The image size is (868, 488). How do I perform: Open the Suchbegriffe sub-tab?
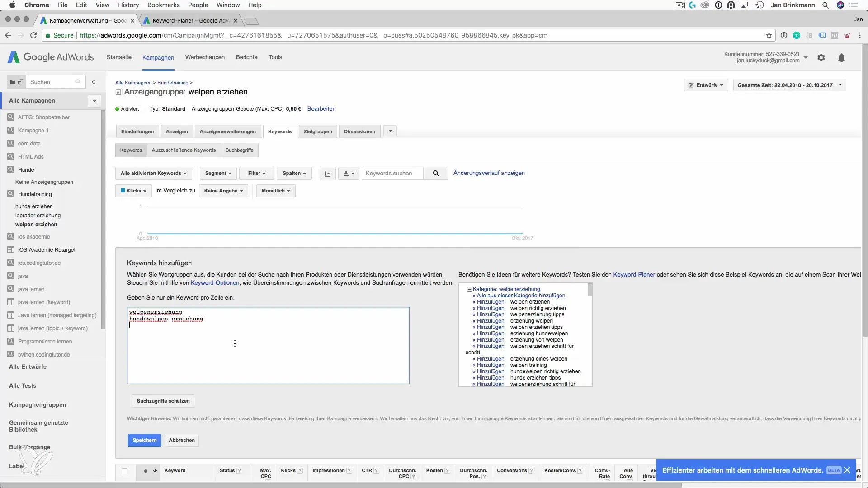[239, 150]
